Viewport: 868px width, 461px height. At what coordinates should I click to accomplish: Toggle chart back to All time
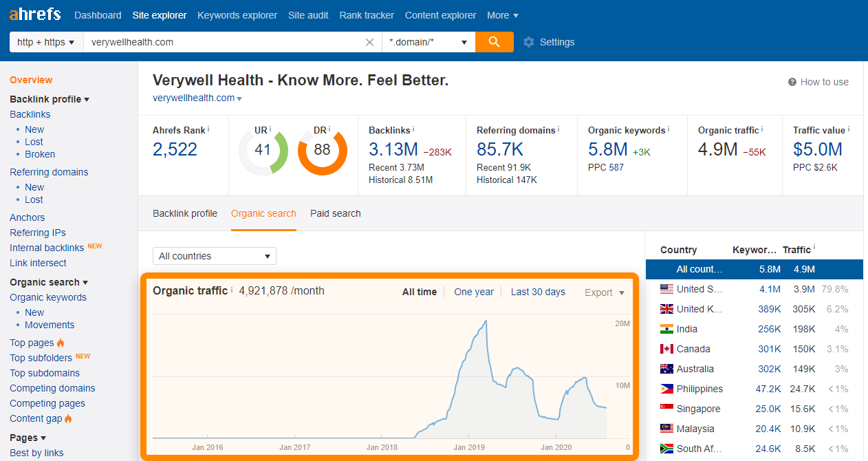coord(419,292)
